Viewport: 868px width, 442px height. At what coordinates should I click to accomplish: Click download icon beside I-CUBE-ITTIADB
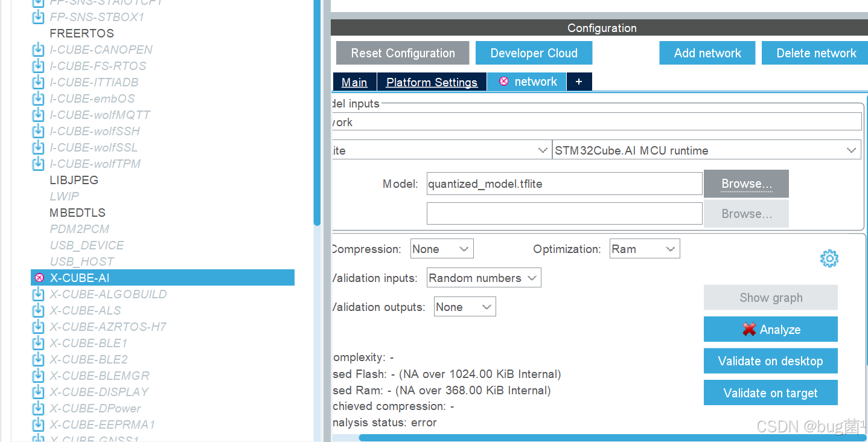38,82
